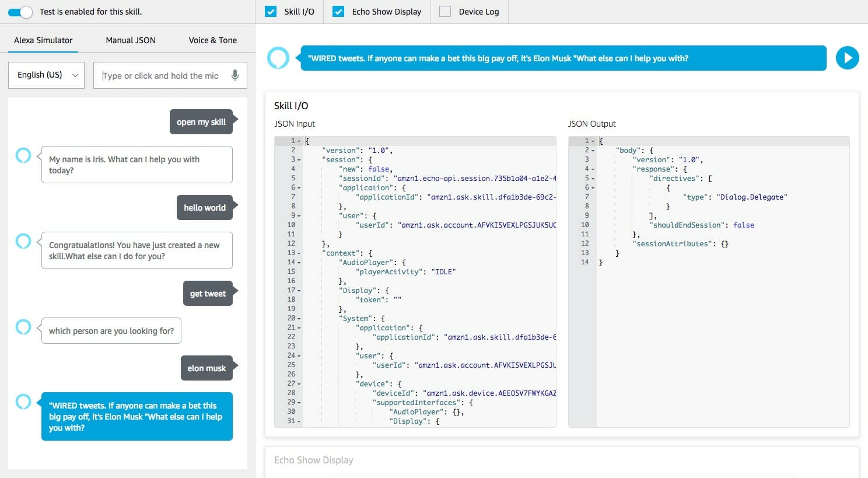The width and height of the screenshot is (868, 478).
Task: Click the JSON Input label
Action: click(295, 124)
